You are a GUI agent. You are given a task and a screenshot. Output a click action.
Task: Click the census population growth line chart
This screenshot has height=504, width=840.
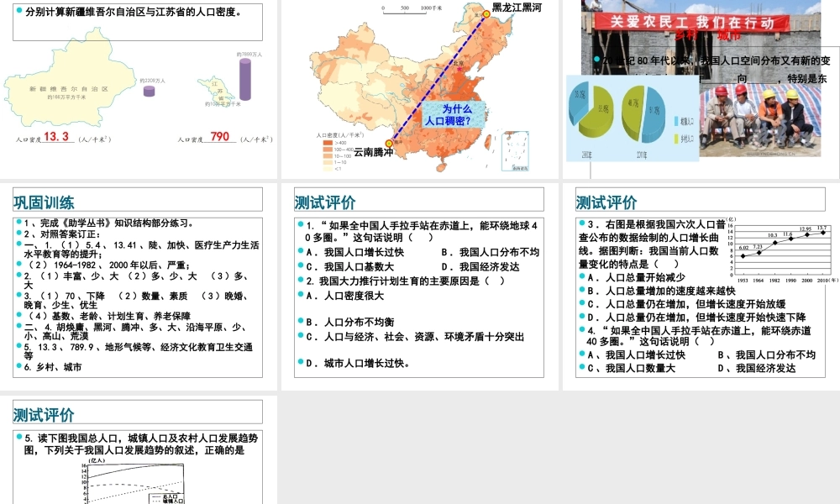[x=781, y=249]
